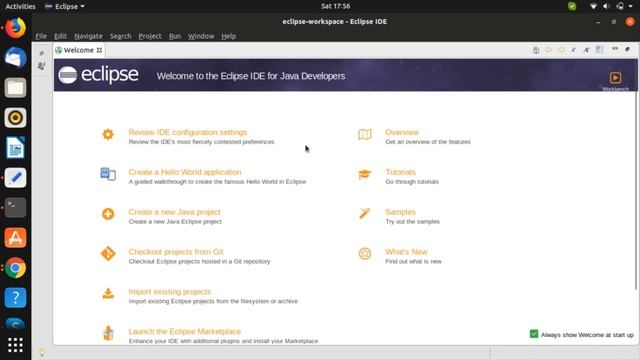
Task: Click the Welcome tab globe icon
Action: pyautogui.click(x=59, y=50)
